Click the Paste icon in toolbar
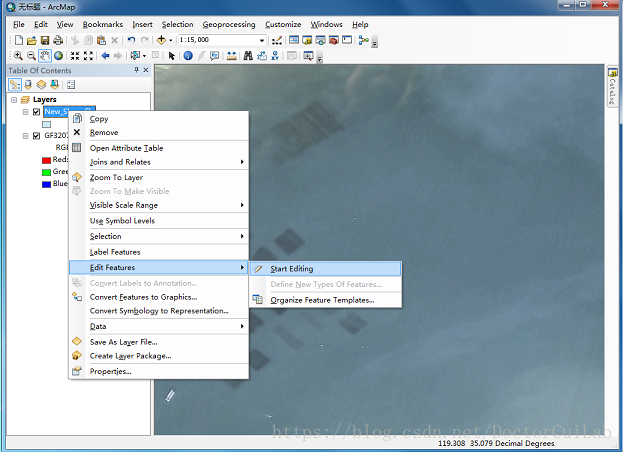623x452 pixels. point(101,40)
